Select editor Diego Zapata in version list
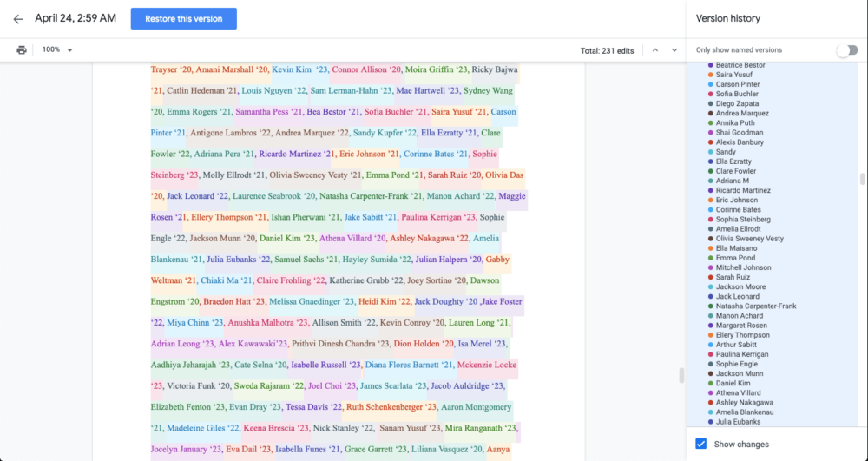Image resolution: width=868 pixels, height=461 pixels. point(739,103)
